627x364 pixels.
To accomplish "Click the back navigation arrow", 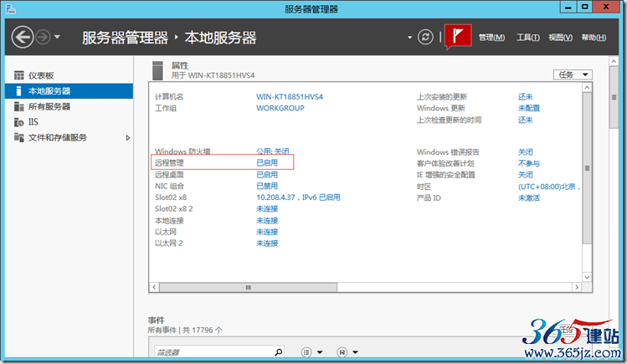I will (23, 37).
